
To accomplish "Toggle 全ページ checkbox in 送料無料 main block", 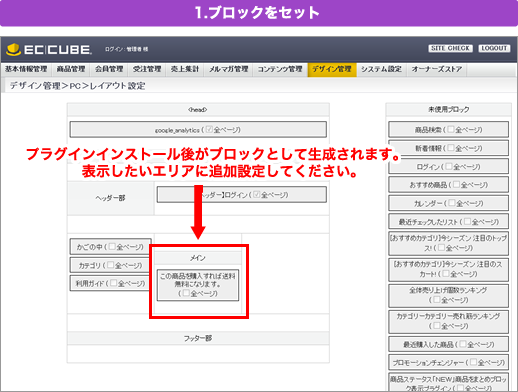I will 186,293.
